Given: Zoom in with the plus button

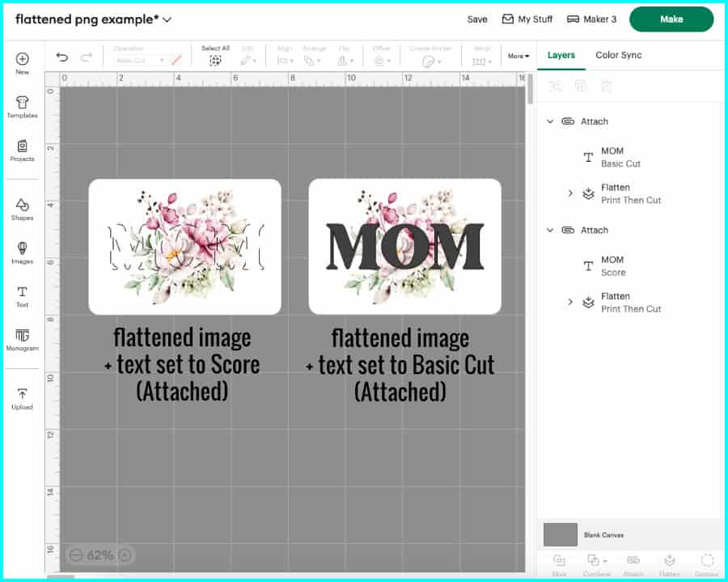Looking at the screenshot, I should [125, 554].
